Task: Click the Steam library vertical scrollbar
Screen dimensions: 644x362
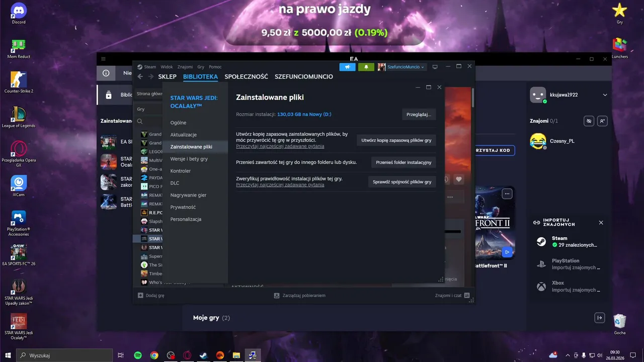Action: pos(472,98)
